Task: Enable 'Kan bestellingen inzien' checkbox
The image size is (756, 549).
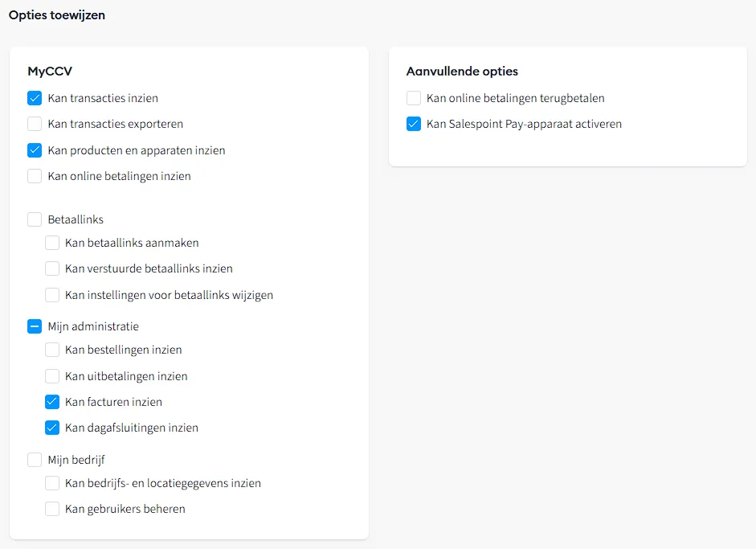Action: tap(52, 350)
